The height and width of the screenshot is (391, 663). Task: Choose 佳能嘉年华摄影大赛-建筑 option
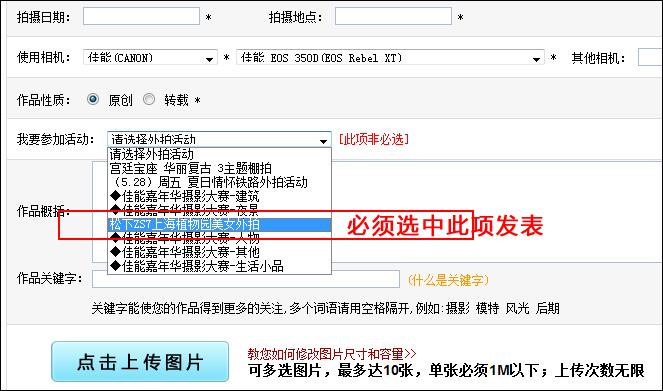coord(219,196)
